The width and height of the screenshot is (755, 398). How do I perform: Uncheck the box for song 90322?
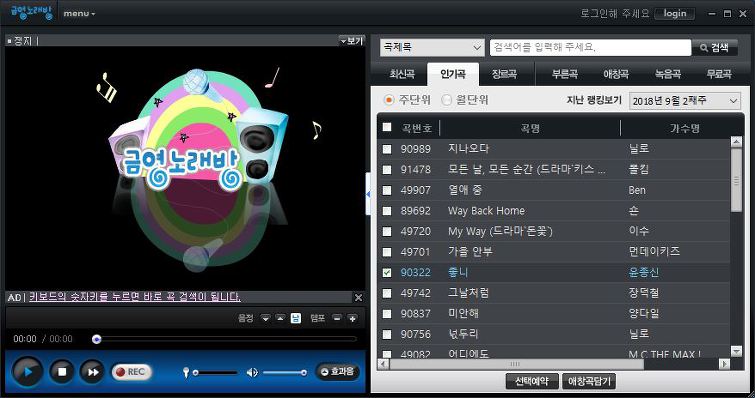[387, 272]
